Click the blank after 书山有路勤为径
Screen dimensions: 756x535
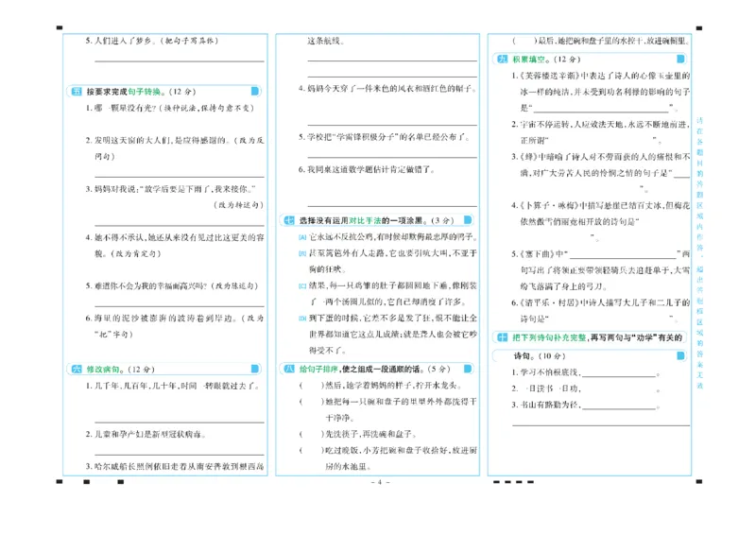tap(619, 407)
